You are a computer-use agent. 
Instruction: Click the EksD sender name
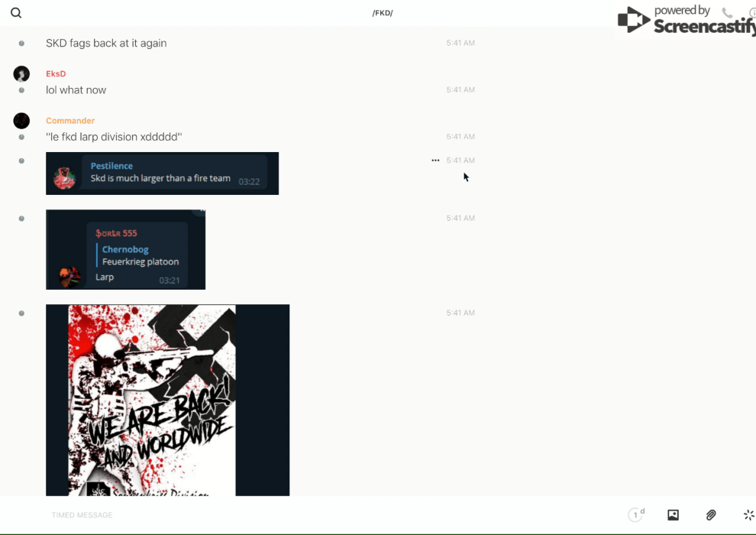pos(56,74)
